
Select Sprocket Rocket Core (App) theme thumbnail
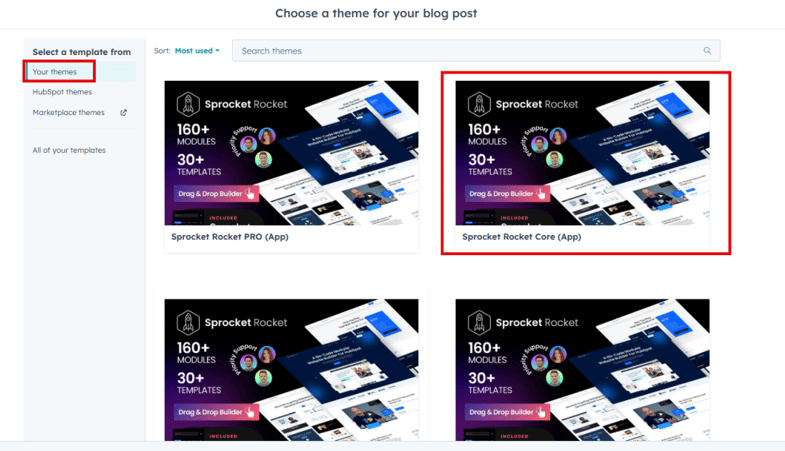(x=582, y=153)
